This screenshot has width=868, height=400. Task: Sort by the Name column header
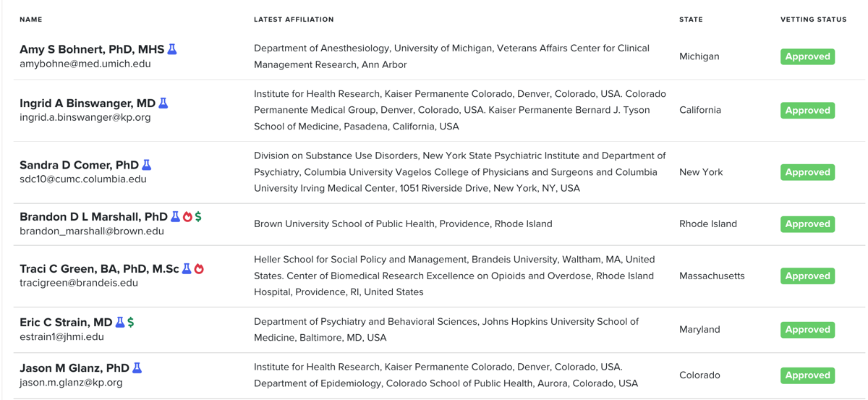tap(31, 20)
